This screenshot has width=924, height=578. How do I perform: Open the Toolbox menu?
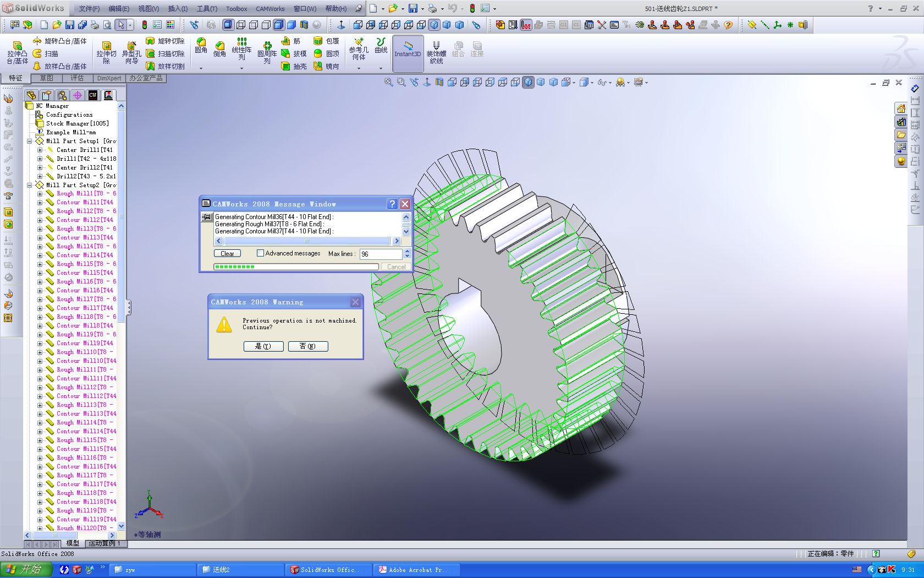click(237, 9)
